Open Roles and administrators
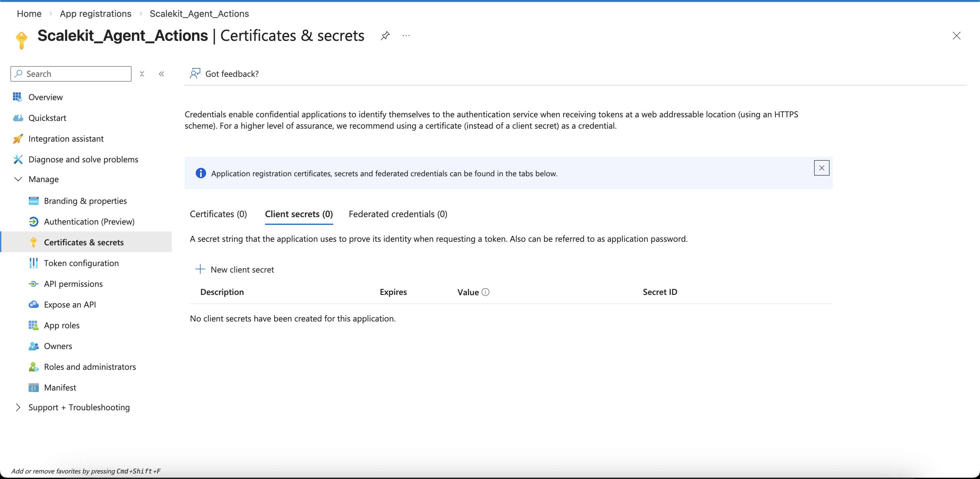The image size is (980, 479). tap(90, 367)
